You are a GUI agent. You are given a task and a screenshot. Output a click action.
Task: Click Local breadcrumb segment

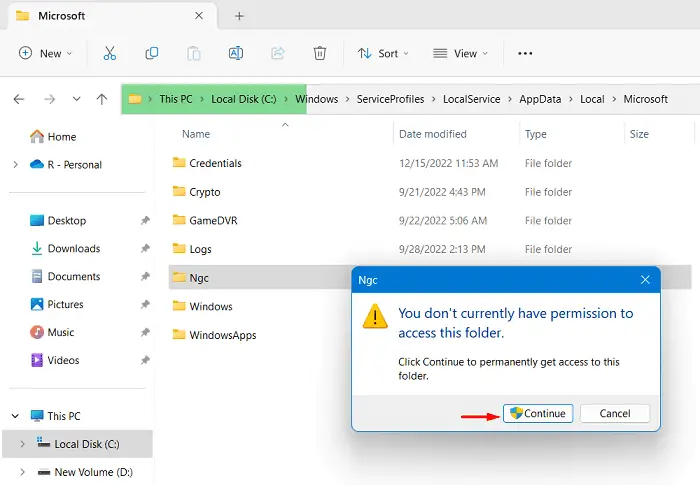click(592, 99)
